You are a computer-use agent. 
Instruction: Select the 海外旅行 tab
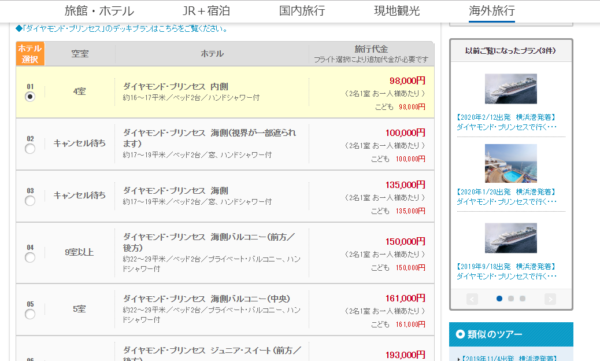pyautogui.click(x=492, y=11)
